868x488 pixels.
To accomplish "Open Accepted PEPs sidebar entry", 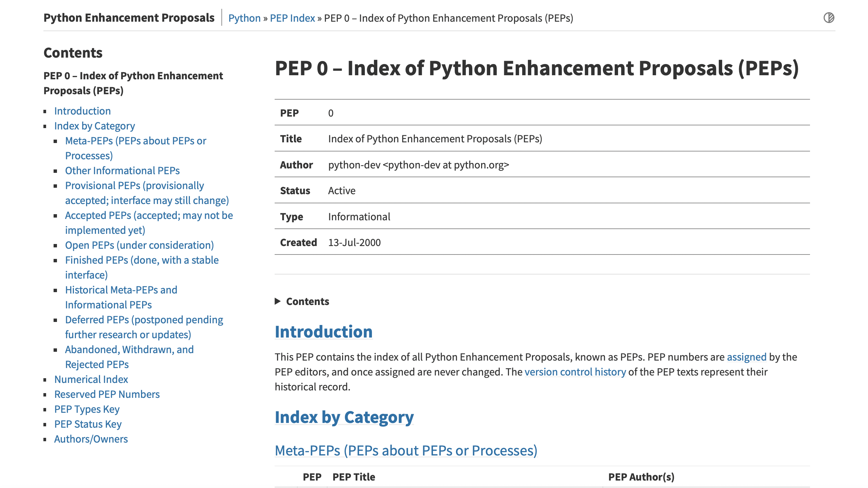I will 149,223.
